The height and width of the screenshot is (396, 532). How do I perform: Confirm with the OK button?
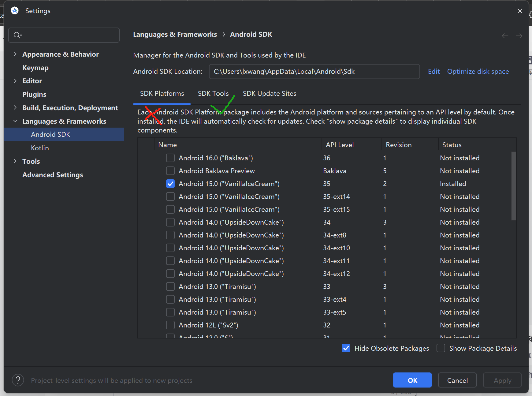coord(412,380)
